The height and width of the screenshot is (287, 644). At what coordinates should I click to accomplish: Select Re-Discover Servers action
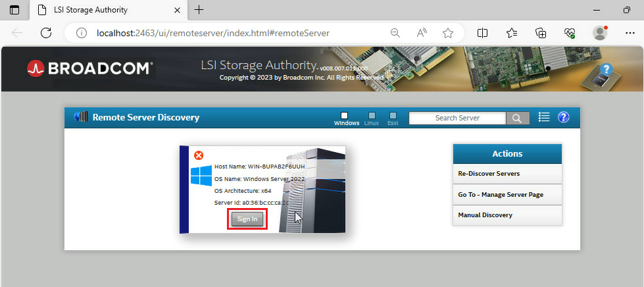click(507, 174)
